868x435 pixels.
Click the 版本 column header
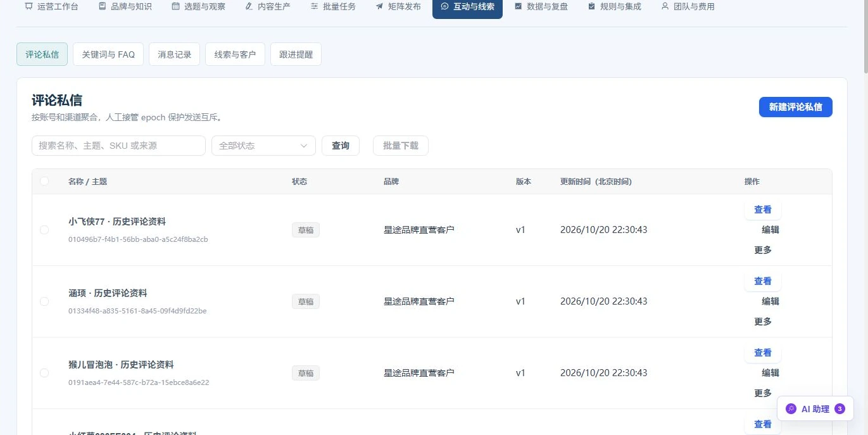pos(524,182)
